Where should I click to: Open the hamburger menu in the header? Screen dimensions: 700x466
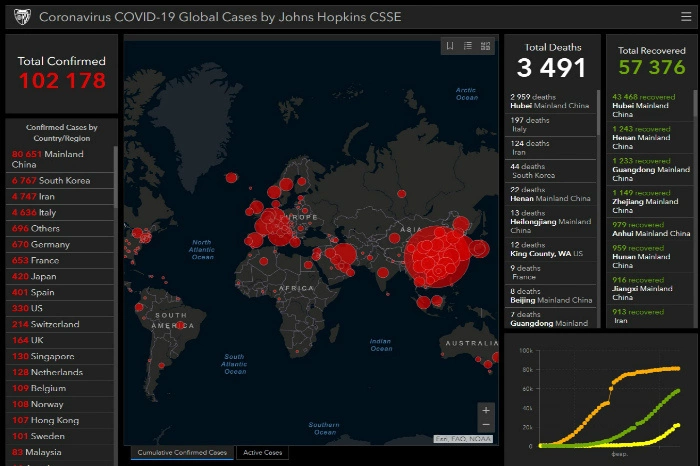click(x=685, y=16)
